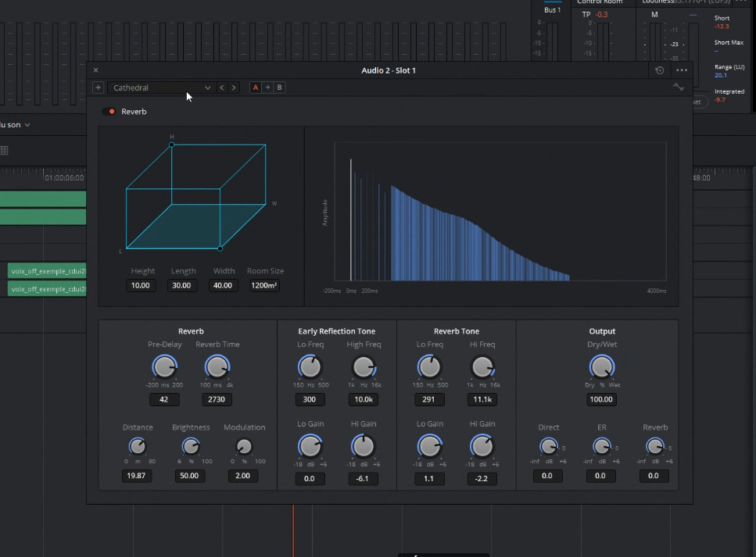
Task: Click the Early Reflection Hi Gain knob
Action: [x=363, y=446]
